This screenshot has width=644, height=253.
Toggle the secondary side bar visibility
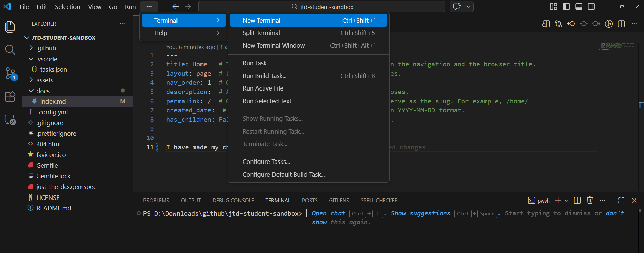(591, 7)
